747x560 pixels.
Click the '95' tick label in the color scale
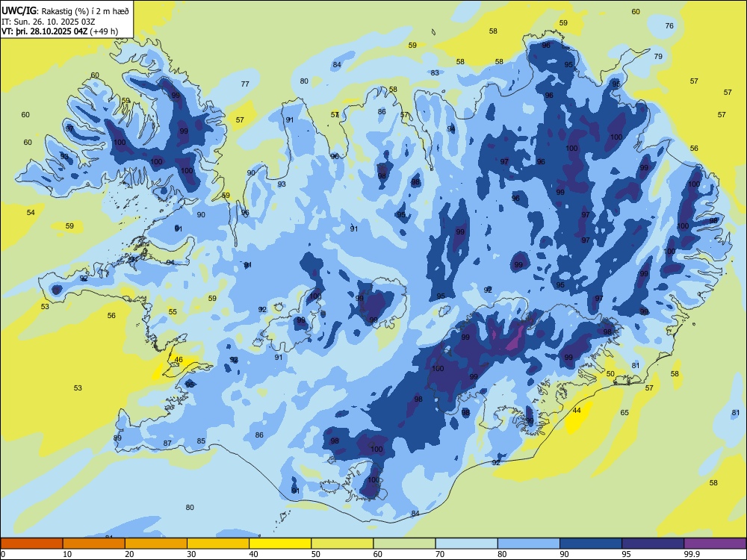coord(626,554)
